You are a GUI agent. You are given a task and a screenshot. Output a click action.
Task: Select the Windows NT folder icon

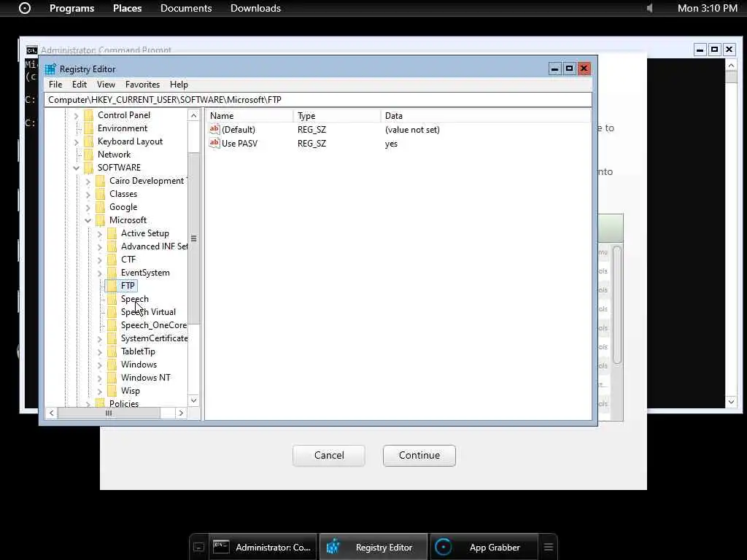tap(112, 377)
